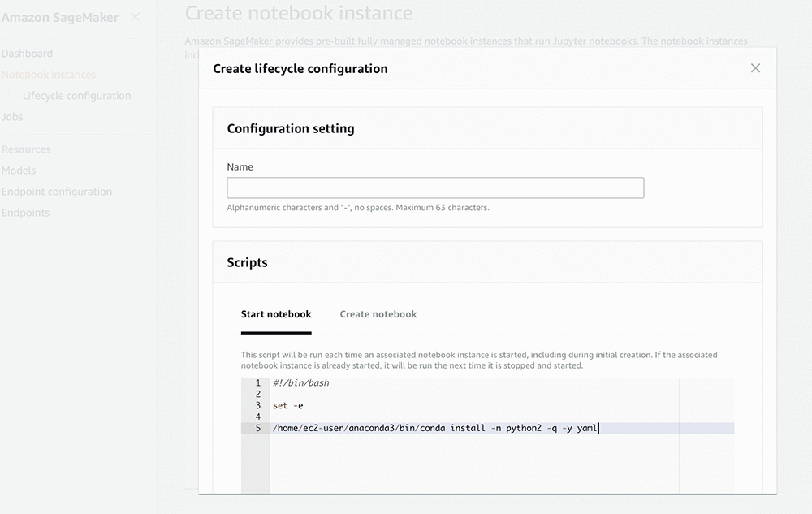Collapse the Amazon SageMaker sidebar
Image resolution: width=812 pixels, height=514 pixels.
(136, 17)
